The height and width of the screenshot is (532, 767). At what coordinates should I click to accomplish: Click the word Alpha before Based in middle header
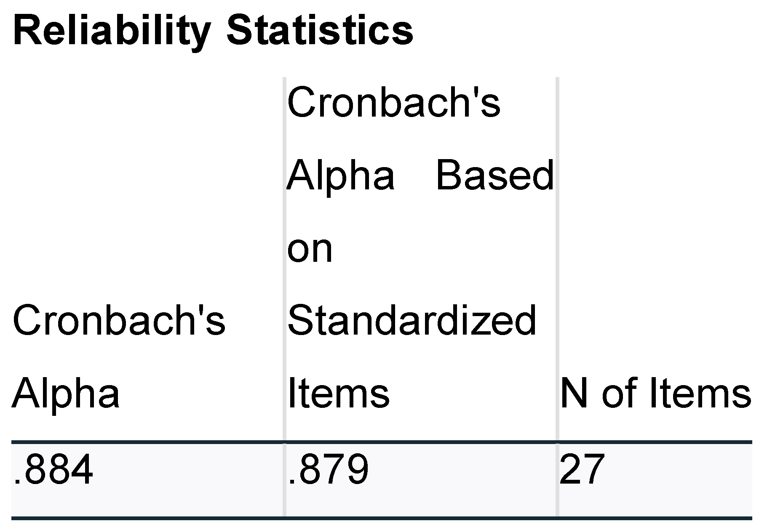341,175
